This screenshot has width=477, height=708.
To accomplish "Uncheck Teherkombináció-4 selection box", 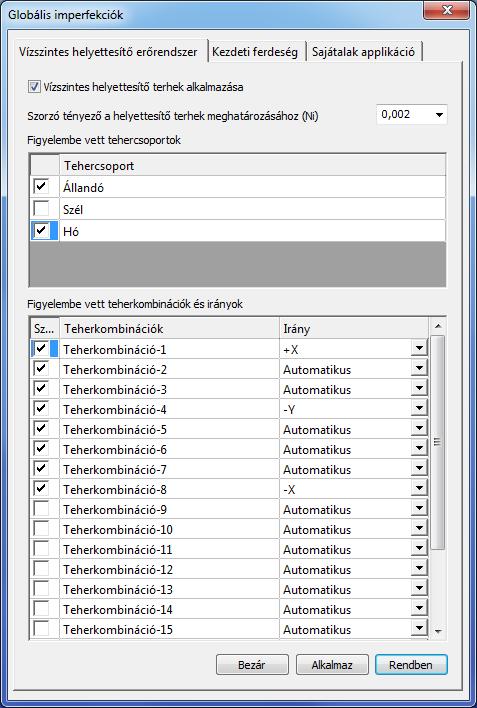I will point(41,409).
